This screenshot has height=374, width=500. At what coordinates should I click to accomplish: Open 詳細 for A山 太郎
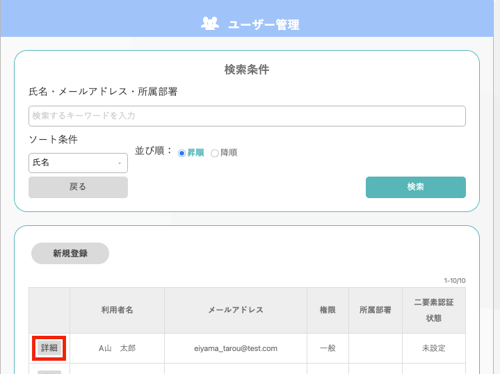point(49,348)
